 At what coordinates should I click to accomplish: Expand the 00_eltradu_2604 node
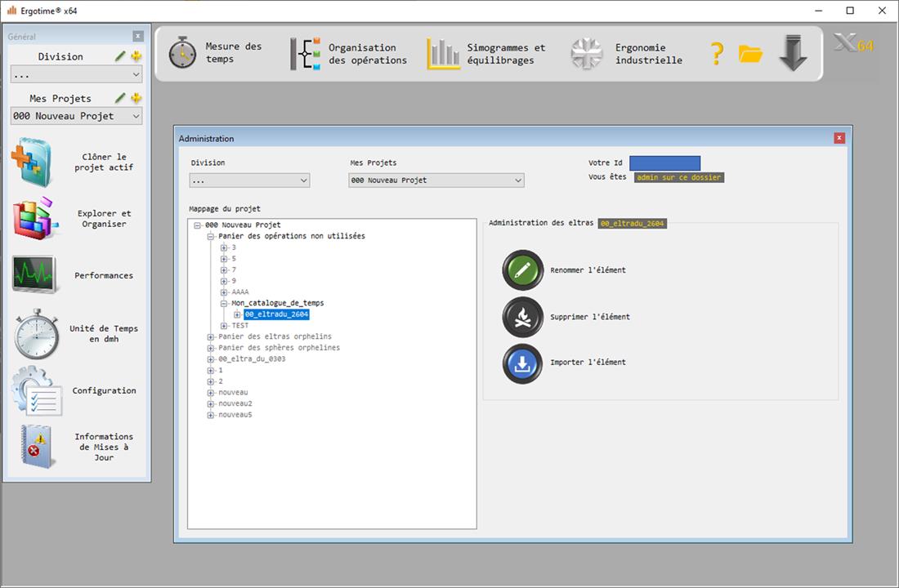[237, 314]
